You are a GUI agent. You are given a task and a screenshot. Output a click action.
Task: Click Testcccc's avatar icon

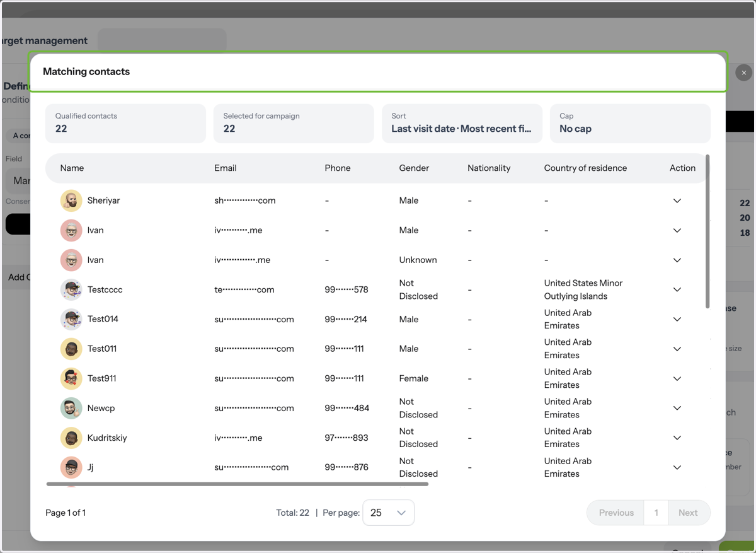[71, 289]
